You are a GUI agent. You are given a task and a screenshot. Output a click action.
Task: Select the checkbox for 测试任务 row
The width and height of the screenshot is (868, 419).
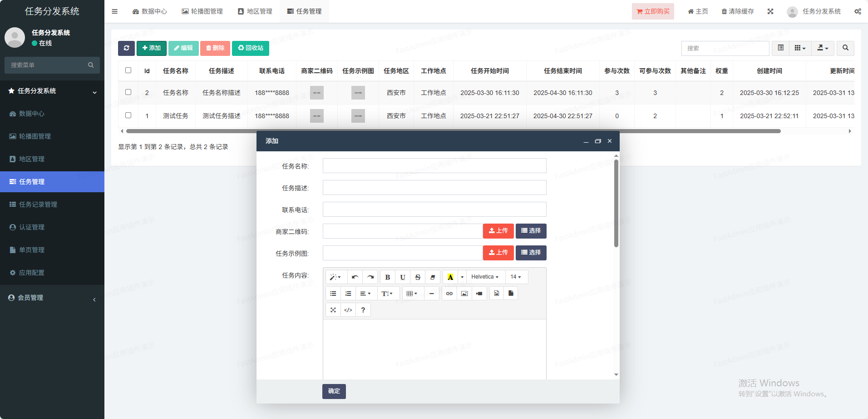128,115
